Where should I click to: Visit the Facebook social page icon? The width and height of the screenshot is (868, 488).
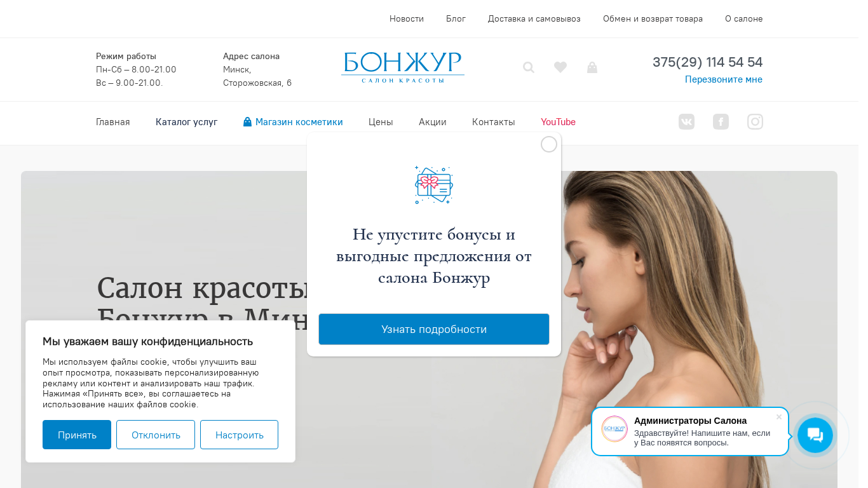coord(721,121)
